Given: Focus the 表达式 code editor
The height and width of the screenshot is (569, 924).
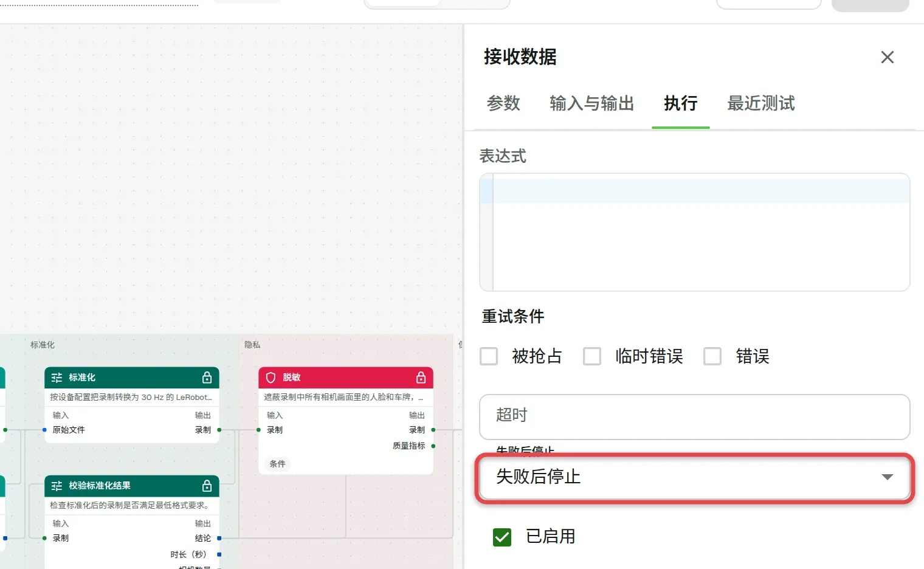Looking at the screenshot, I should pyautogui.click(x=695, y=232).
